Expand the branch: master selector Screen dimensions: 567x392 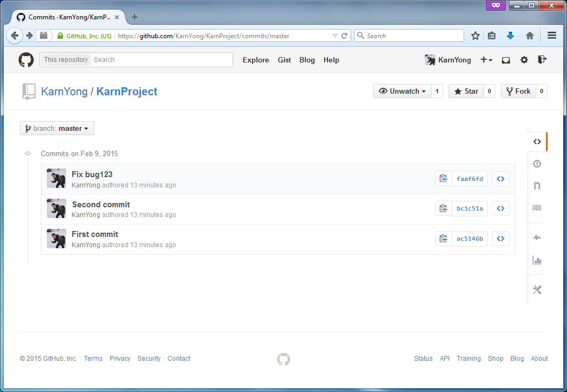(57, 129)
